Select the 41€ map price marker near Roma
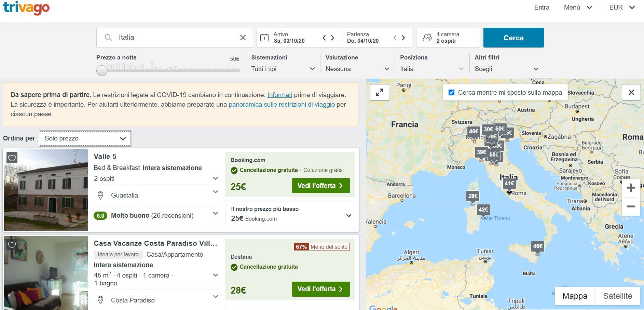This screenshot has width=644, height=310. 509,184
